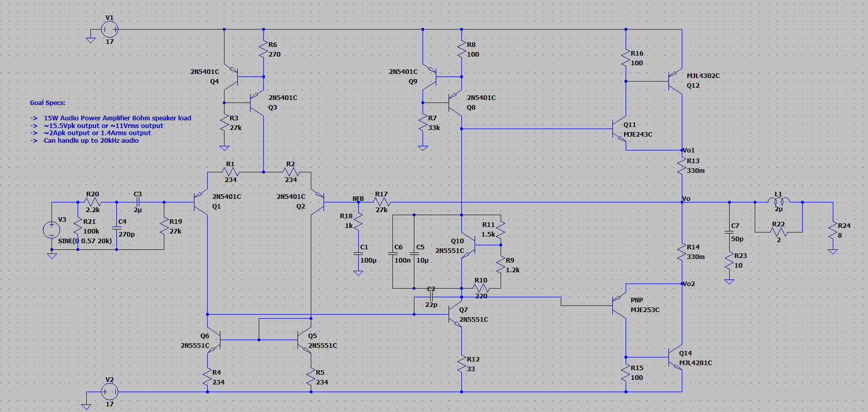
Task: Select emitter resistor R13 symbol
Action: (x=682, y=166)
